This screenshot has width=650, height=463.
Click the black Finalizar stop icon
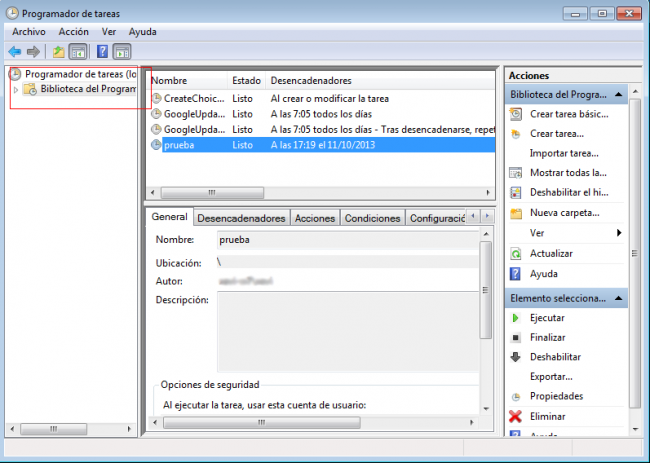(515, 337)
